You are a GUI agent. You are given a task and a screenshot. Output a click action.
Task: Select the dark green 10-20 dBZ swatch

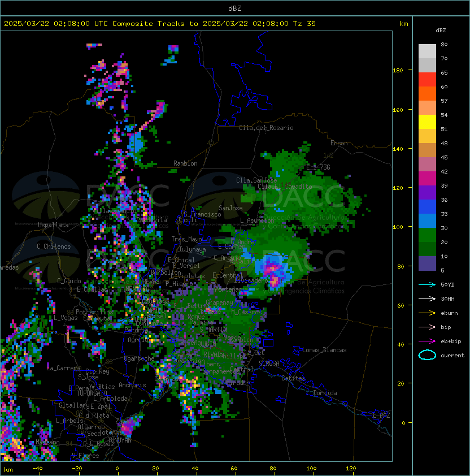[x=427, y=249]
